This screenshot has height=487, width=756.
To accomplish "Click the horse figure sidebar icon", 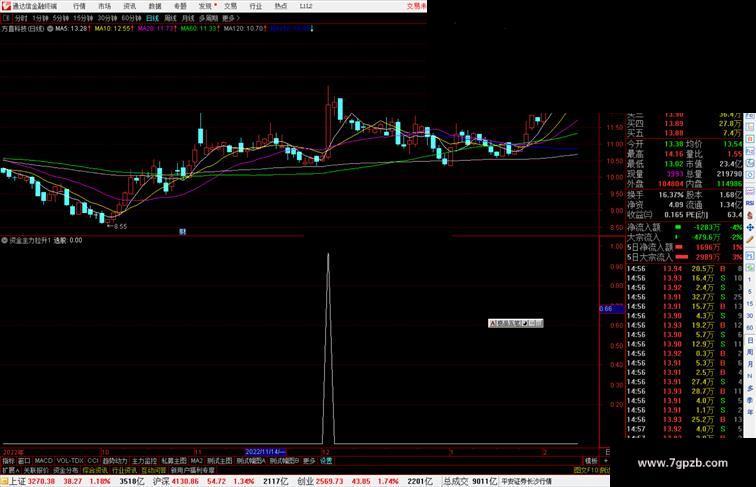I will [x=750, y=215].
